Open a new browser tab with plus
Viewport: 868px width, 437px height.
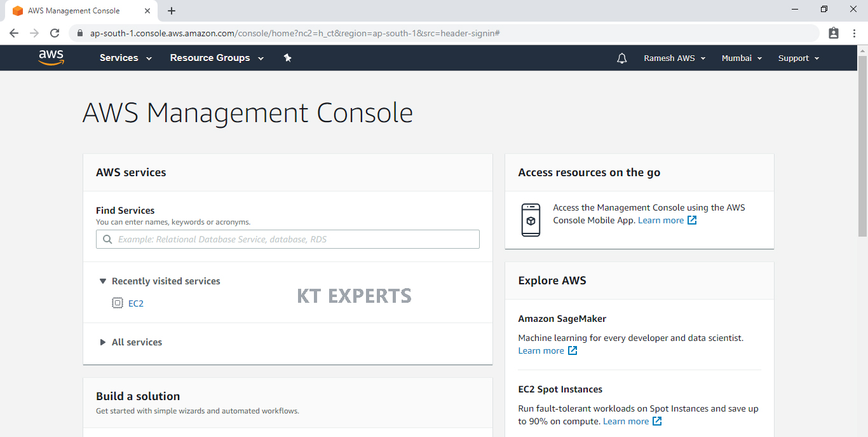[x=172, y=11]
